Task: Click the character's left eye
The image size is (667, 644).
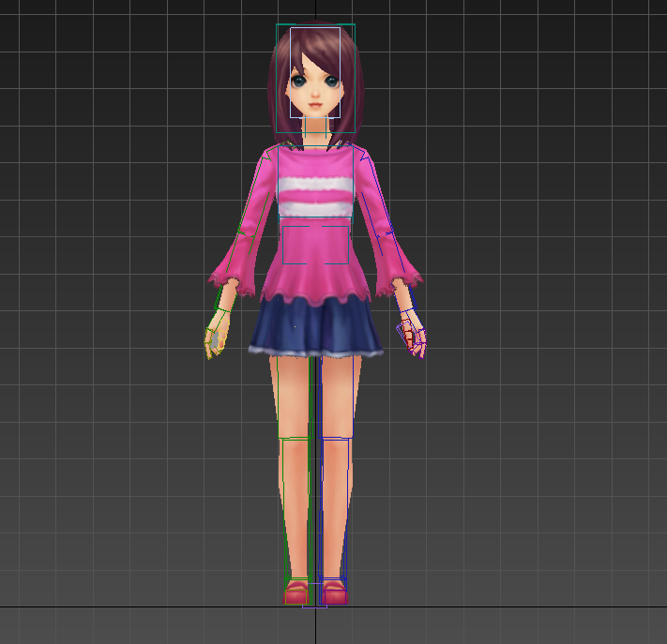Action: pos(298,82)
